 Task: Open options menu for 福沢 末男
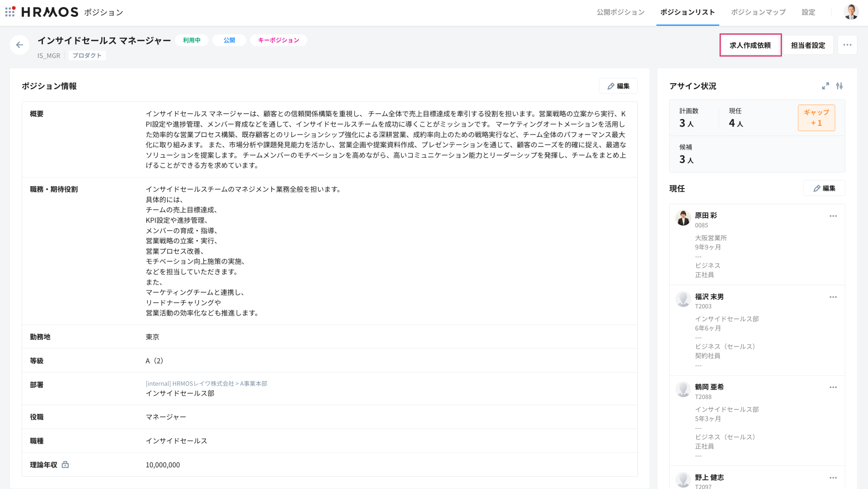tap(833, 297)
